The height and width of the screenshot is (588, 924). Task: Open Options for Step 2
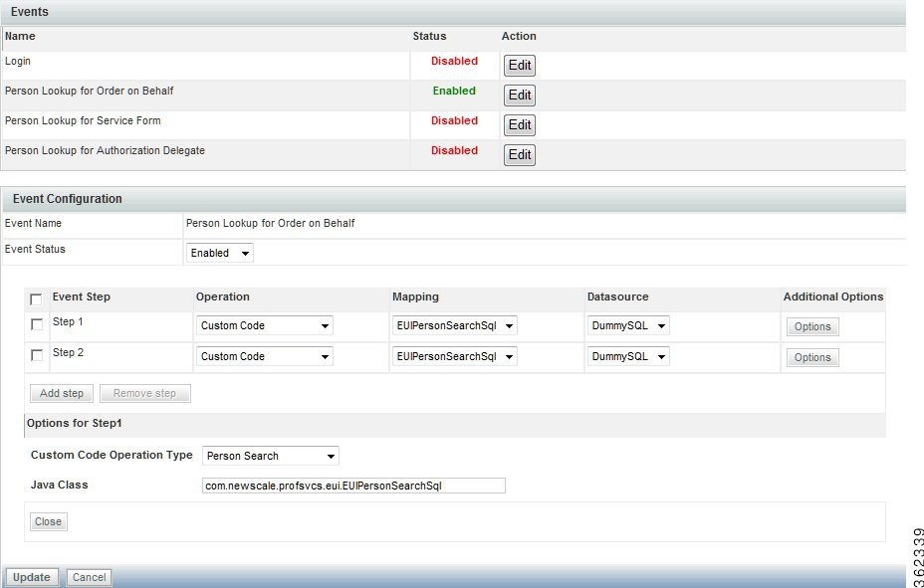click(x=811, y=356)
